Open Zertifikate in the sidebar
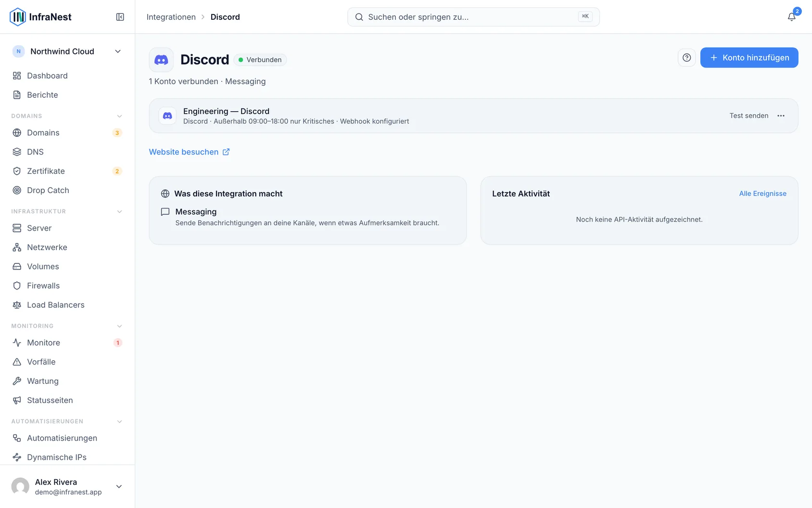 coord(67,171)
